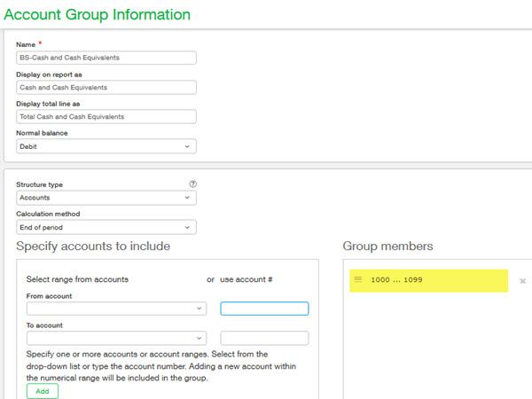Click the Structure type help question-mark icon
Screen dimensions: 532x399
point(192,184)
